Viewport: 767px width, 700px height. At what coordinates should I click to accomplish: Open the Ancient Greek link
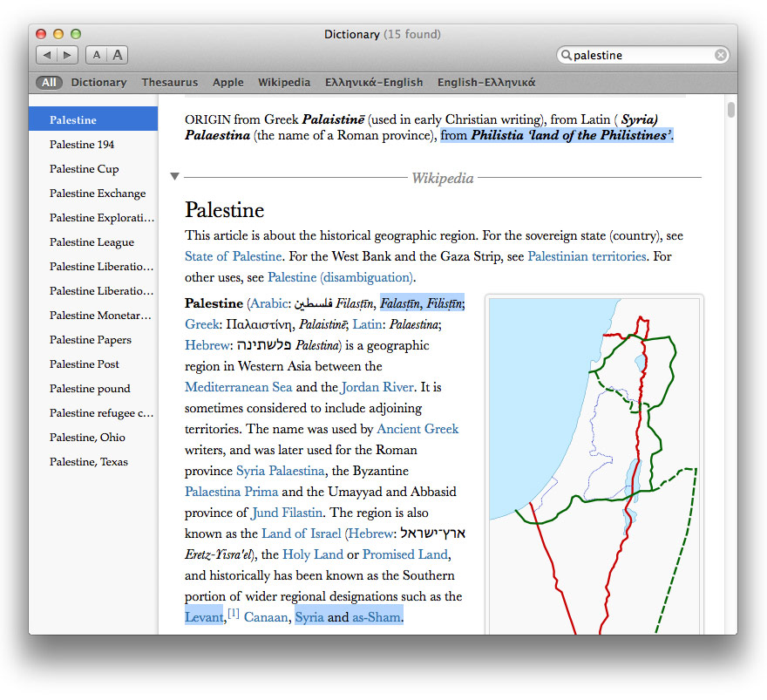coord(417,429)
